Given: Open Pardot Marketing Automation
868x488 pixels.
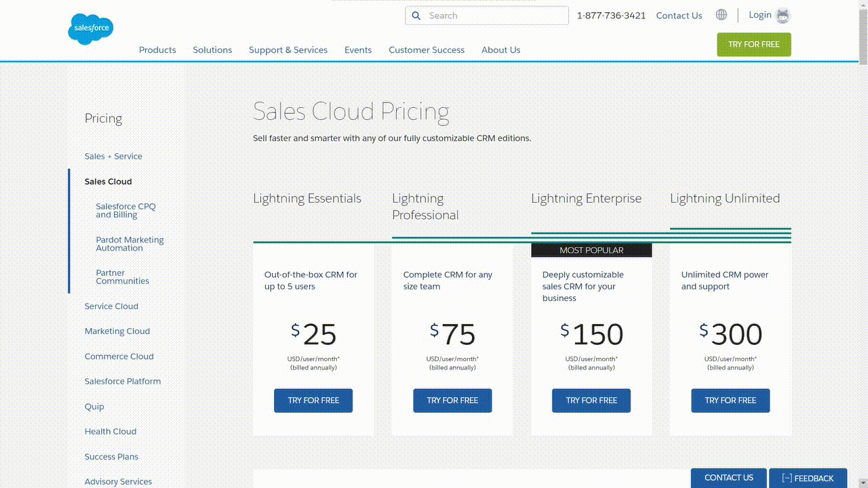Looking at the screenshot, I should (x=130, y=244).
